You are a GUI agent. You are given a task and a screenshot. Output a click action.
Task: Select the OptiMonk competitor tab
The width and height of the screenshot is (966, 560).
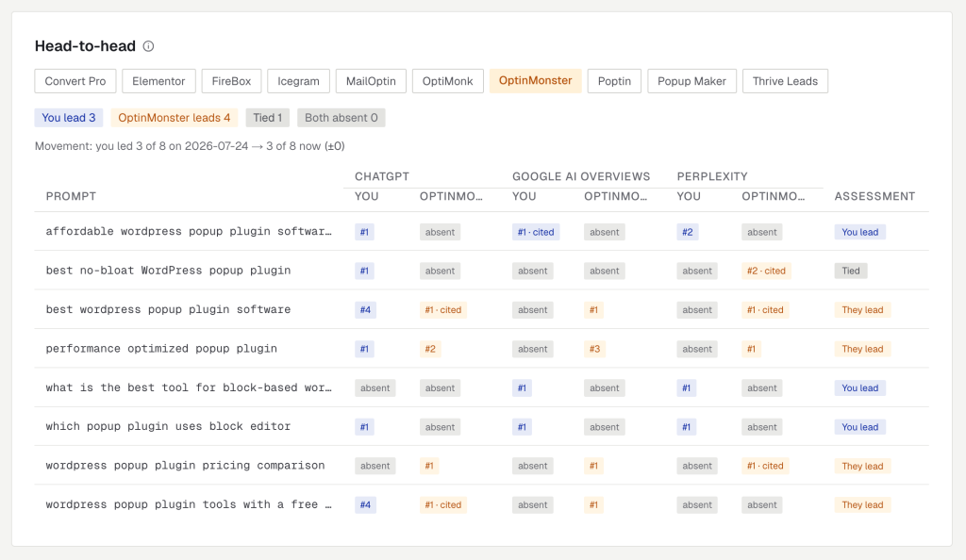coord(447,81)
